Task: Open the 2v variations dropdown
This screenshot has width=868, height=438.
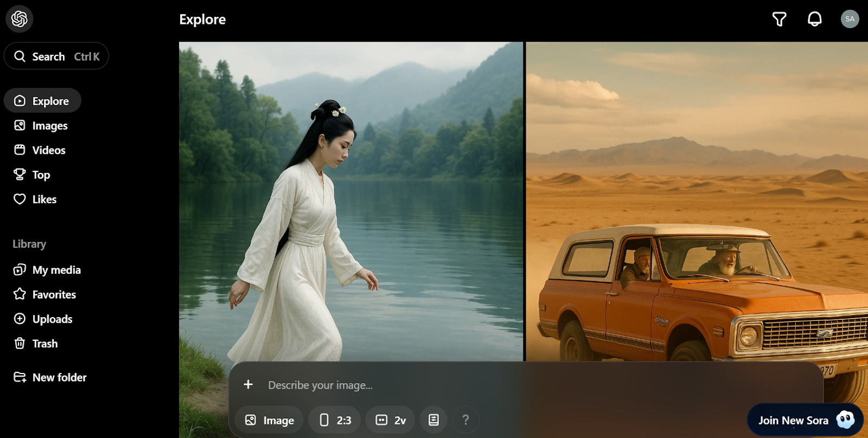Action: pyautogui.click(x=391, y=420)
